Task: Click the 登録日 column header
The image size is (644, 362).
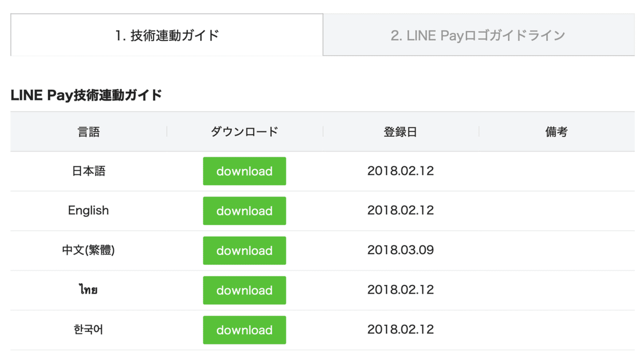Action: [400, 131]
